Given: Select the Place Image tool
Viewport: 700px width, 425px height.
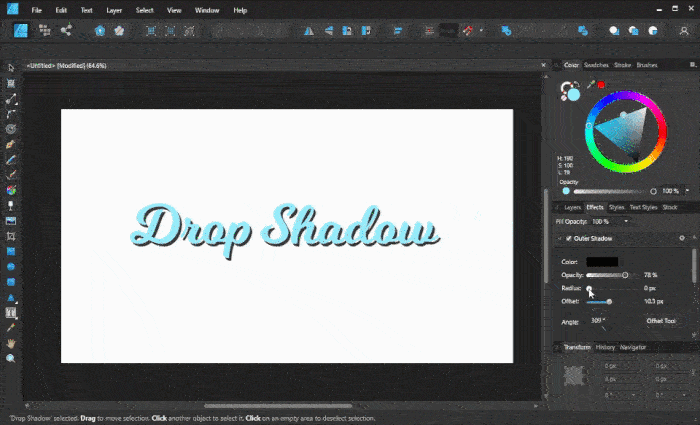Looking at the screenshot, I should coord(11,221).
